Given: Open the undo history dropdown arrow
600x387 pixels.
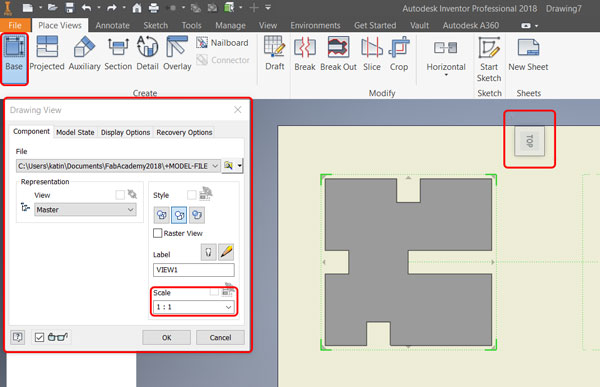Looking at the screenshot, I should tap(99, 7).
